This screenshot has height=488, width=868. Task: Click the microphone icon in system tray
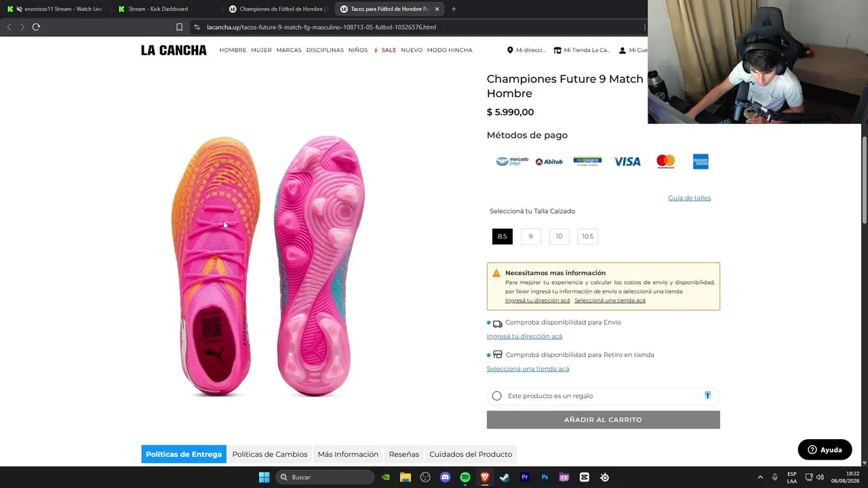pyautogui.click(x=774, y=477)
